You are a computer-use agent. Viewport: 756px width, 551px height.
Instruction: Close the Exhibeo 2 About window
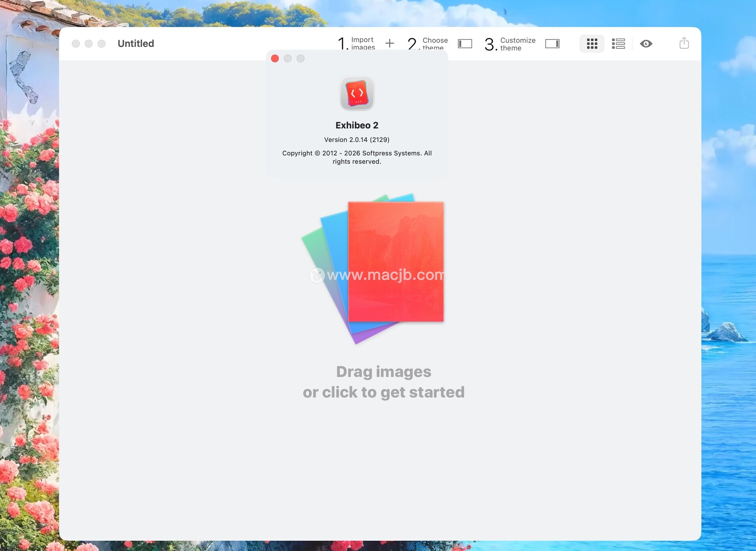pos(275,59)
